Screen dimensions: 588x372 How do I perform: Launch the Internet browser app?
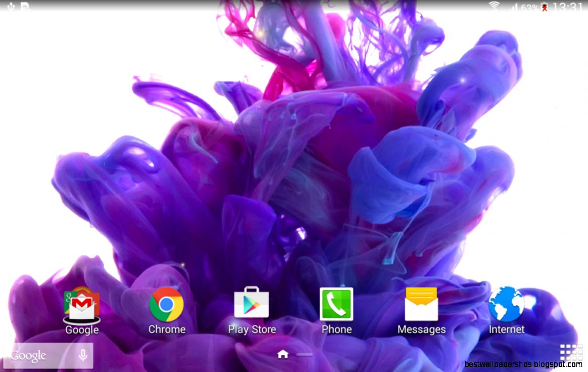506,304
